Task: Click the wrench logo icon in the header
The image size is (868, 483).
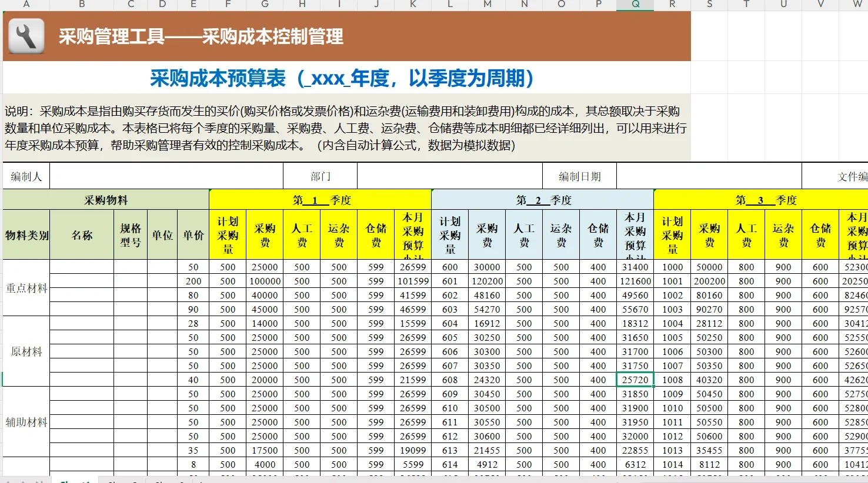Action: coord(26,36)
